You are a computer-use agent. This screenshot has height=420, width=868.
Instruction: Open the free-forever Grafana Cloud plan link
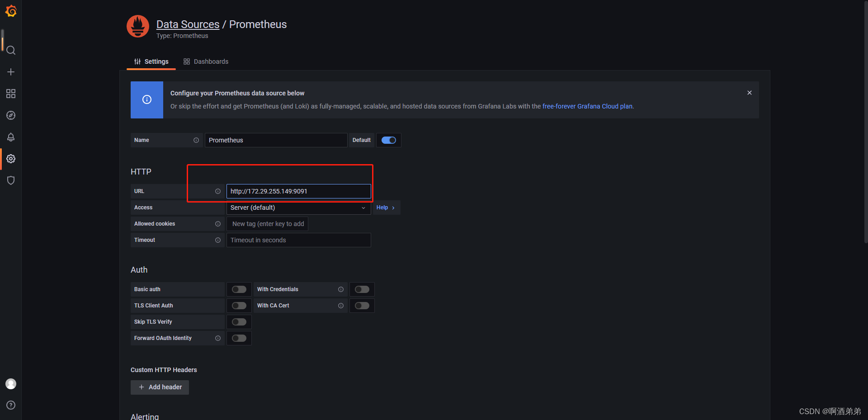point(587,106)
